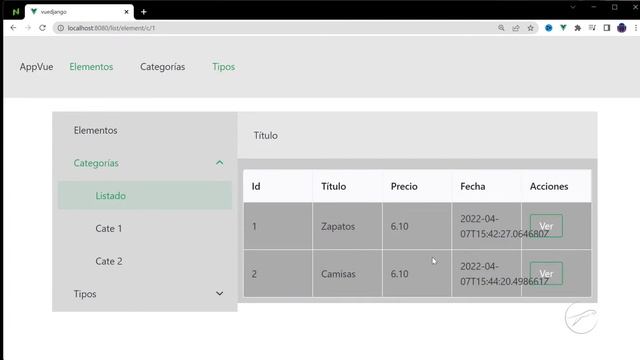Click the Ver button for Zapatos
The width and height of the screenshot is (640, 360).
click(x=546, y=226)
